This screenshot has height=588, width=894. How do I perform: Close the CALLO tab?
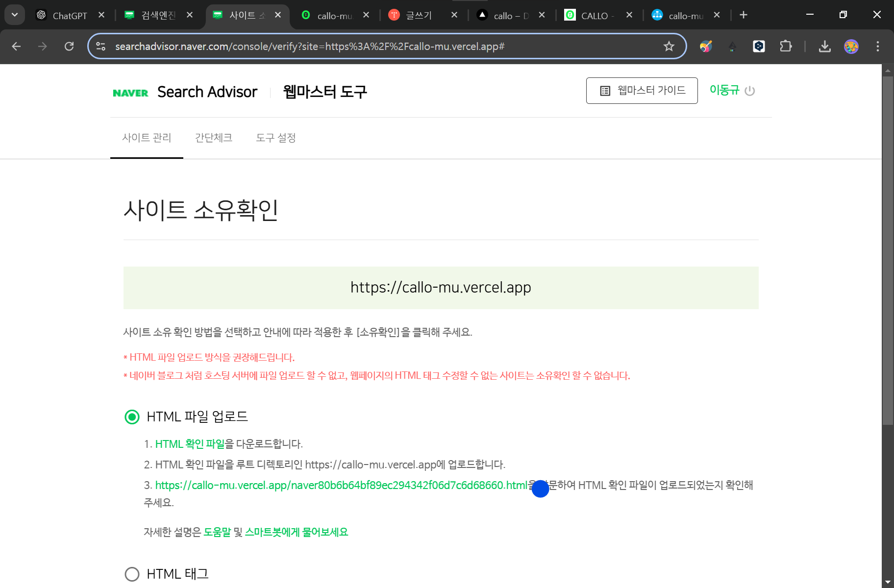[629, 15]
